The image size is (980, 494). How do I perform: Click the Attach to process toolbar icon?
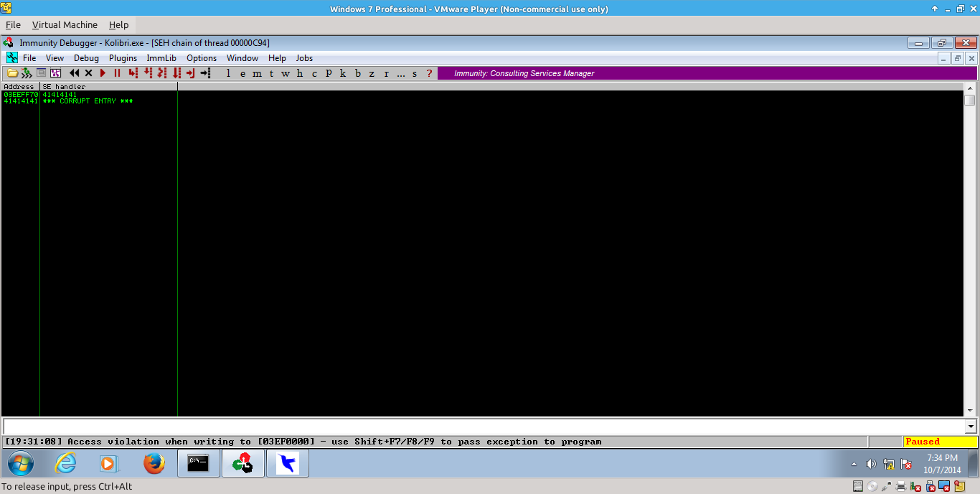(x=27, y=73)
